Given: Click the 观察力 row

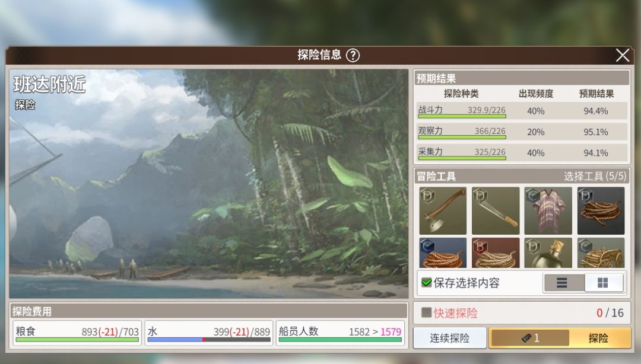Looking at the screenshot, I should click(x=522, y=132).
